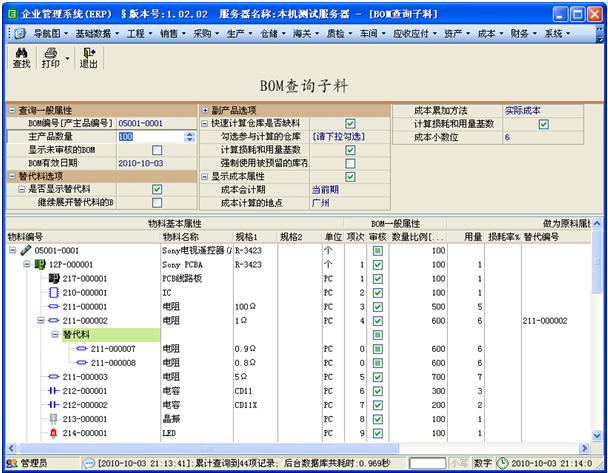Image resolution: width=608 pixels, height=473 pixels.
Task: Click the red LED icon for 214-000001
Action: [x=54, y=432]
